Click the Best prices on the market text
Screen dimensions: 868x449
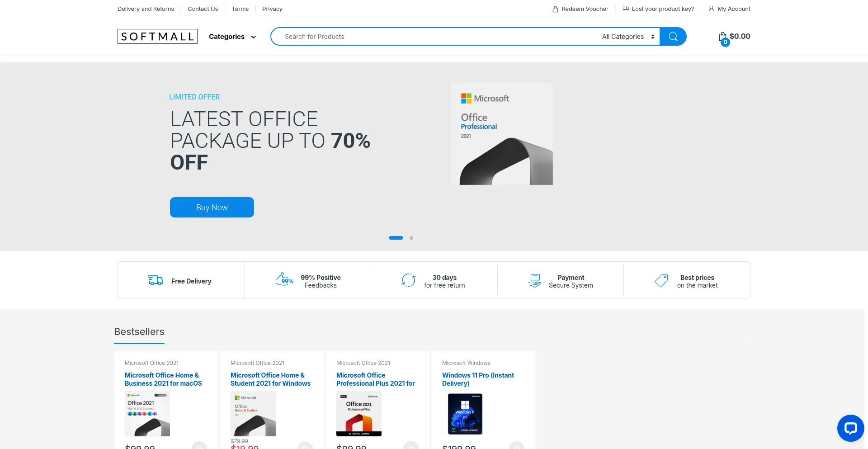[697, 281]
